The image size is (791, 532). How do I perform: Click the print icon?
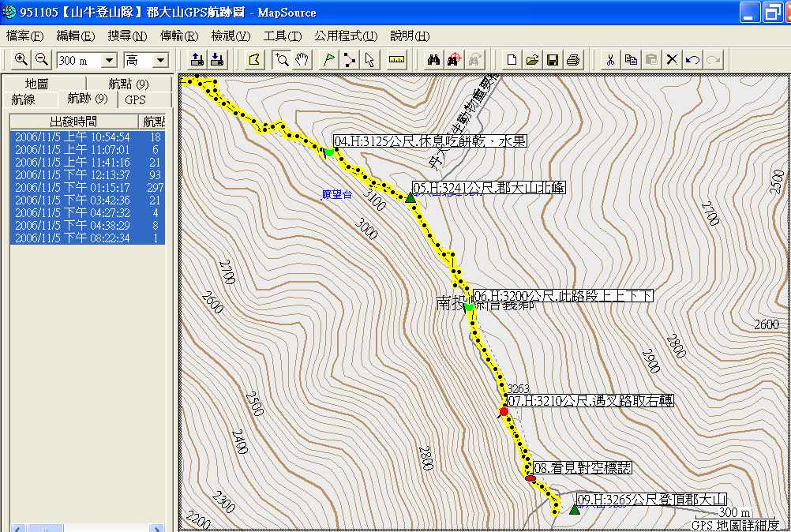[573, 60]
